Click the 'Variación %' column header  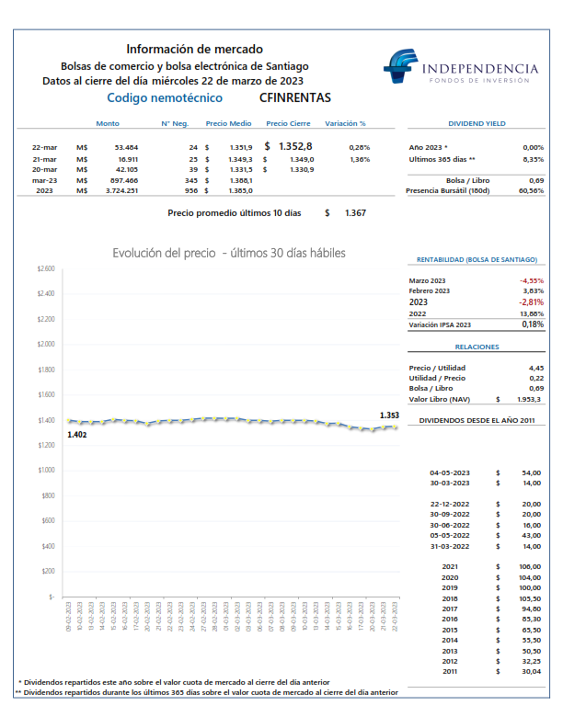(x=345, y=123)
